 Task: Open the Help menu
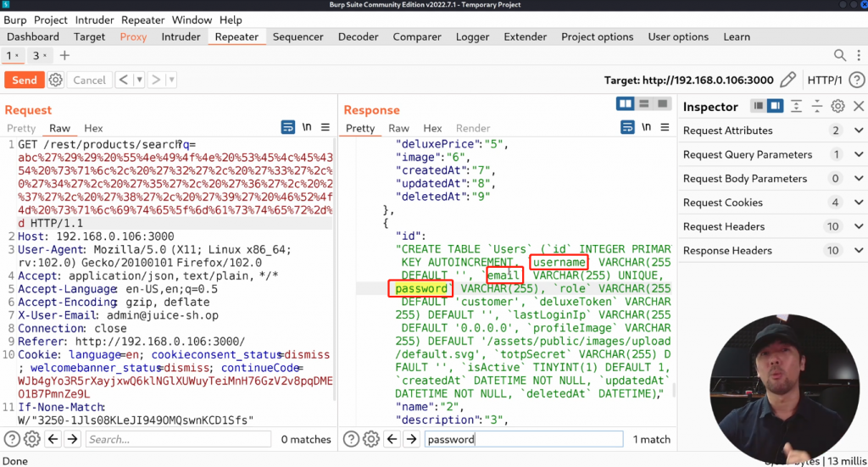point(231,20)
